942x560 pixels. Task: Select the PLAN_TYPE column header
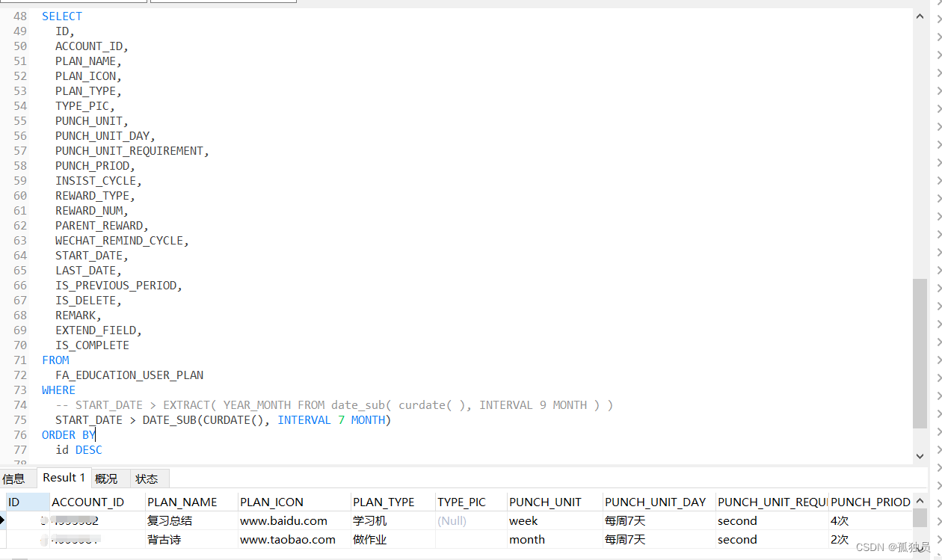[393, 502]
